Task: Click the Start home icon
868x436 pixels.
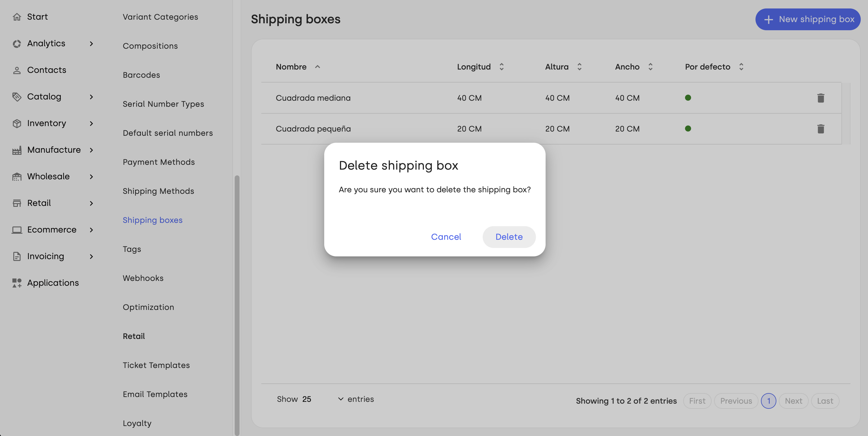Action: (17, 17)
